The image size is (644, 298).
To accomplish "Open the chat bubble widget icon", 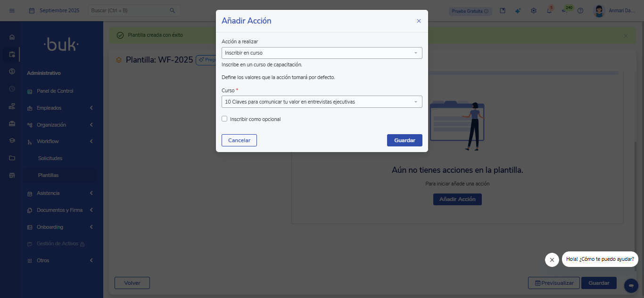I will [631, 286].
